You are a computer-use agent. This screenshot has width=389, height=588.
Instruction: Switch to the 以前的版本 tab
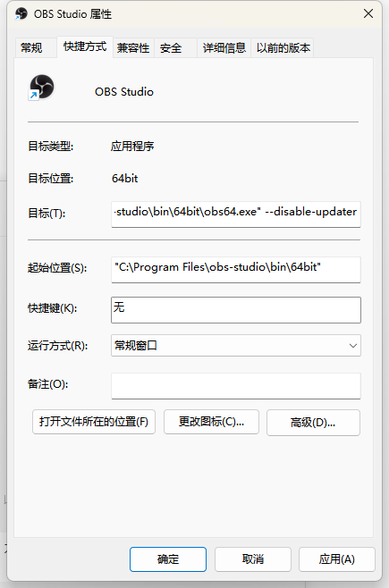[x=283, y=48]
